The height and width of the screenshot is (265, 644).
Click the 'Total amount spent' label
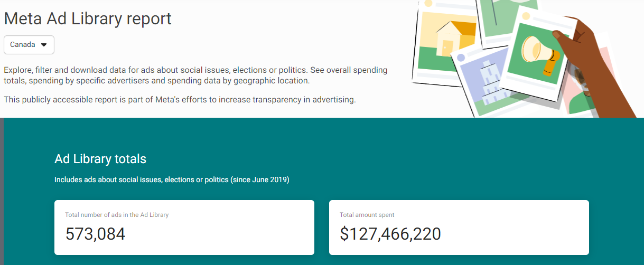pyautogui.click(x=367, y=215)
